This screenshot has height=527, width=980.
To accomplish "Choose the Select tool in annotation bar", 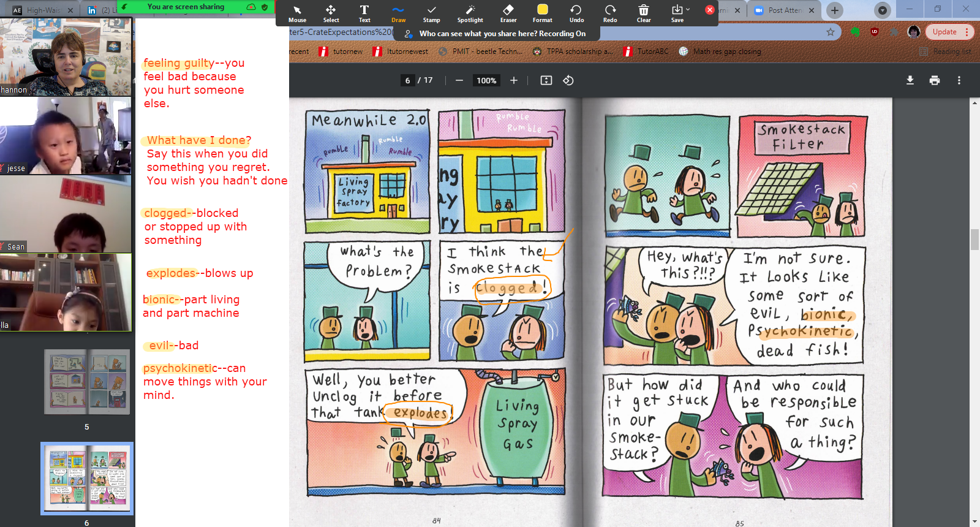I will [331, 13].
